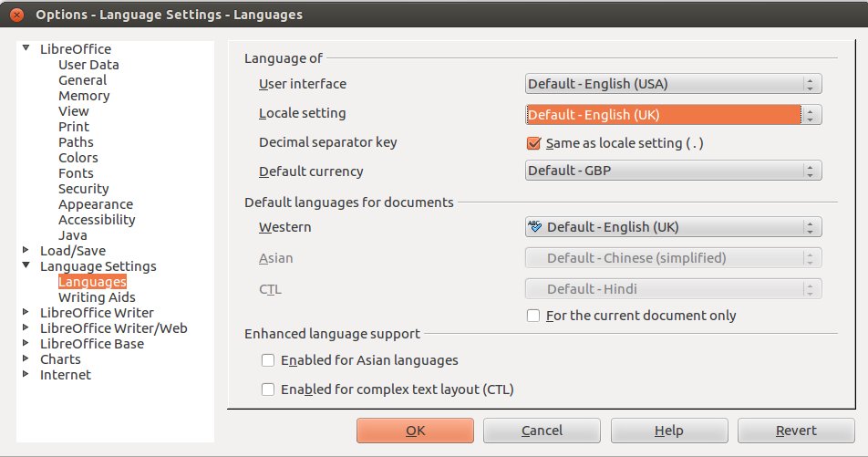Expand the Load/Save tree node
Image resolution: width=868 pixels, height=457 pixels.
pos(26,250)
